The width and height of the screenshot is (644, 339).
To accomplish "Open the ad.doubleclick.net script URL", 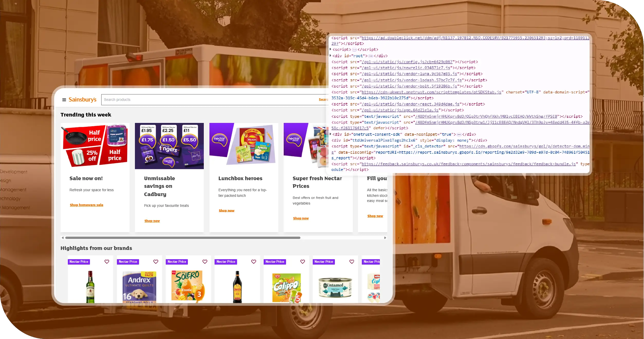I will (x=475, y=38).
